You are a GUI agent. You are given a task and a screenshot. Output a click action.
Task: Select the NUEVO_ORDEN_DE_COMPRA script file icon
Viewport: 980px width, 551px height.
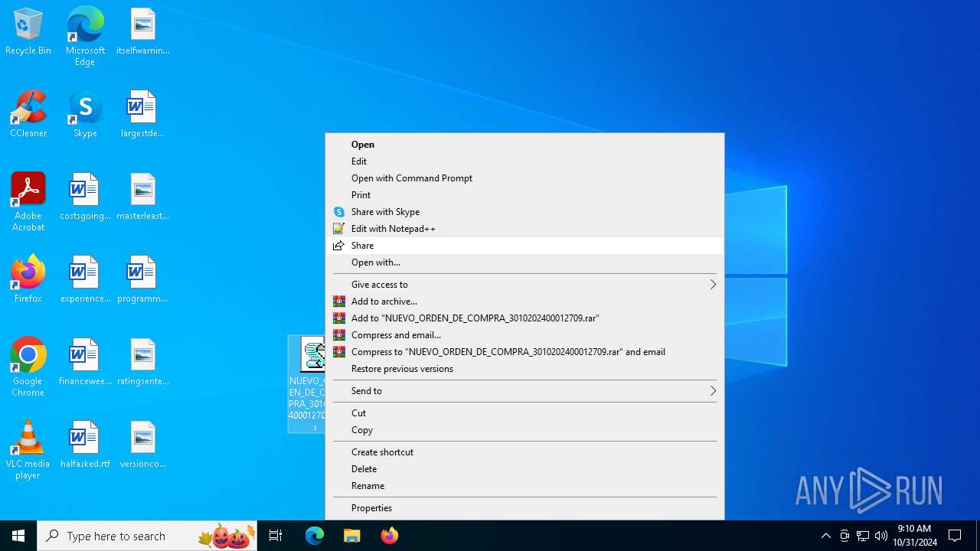[x=307, y=384]
